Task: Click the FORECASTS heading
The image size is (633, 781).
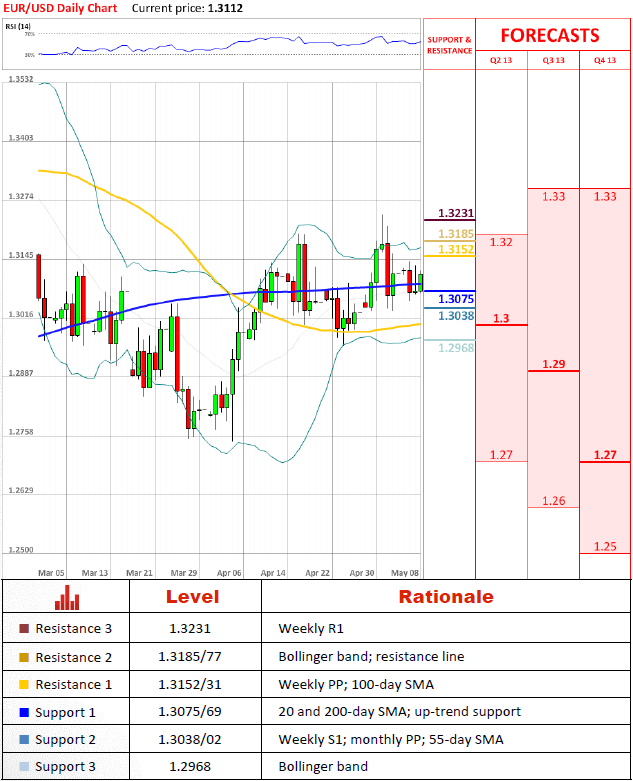Action: (x=550, y=35)
